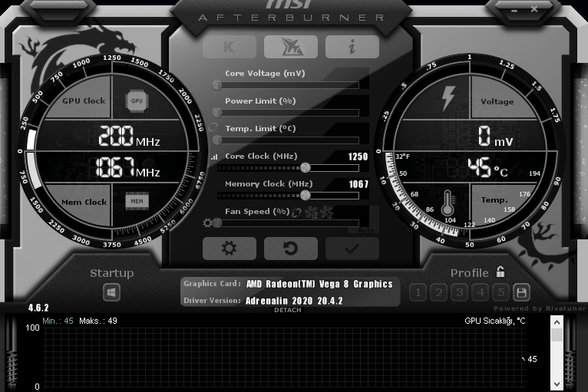Open fan settings gear beside Fan Speed
Image resolution: width=588 pixels, height=392 pixels.
207,223
